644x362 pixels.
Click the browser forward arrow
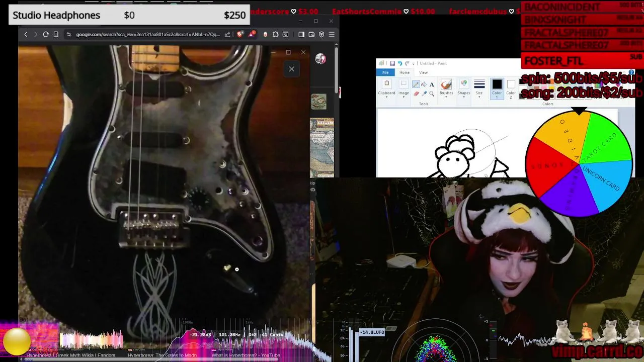pyautogui.click(x=35, y=34)
